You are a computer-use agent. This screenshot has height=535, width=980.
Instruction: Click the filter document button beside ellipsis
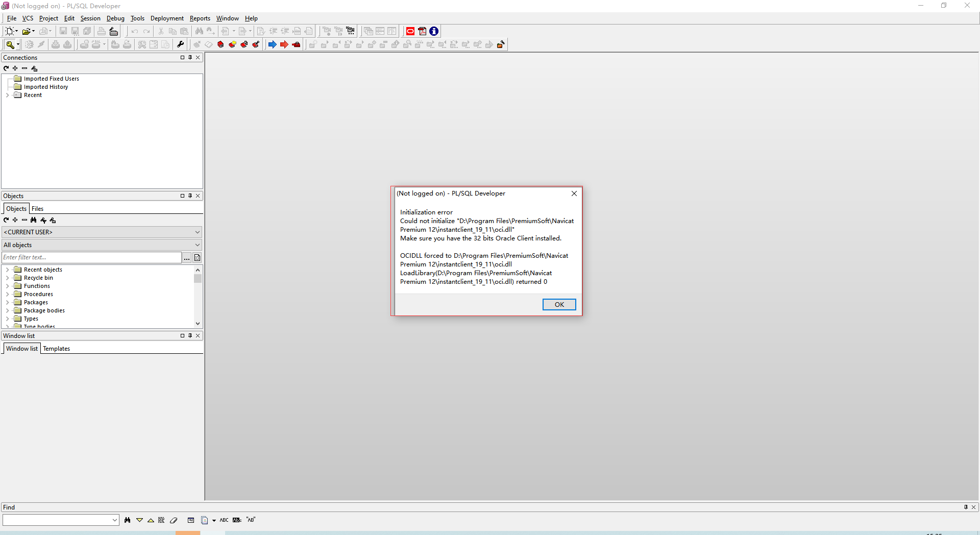(x=198, y=258)
